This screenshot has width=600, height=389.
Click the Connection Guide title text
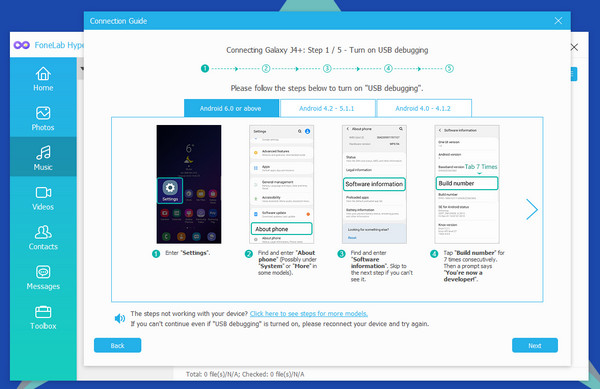(x=118, y=21)
